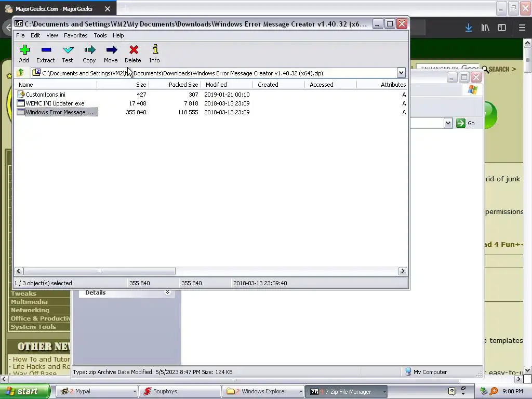The height and width of the screenshot is (399, 532).
Task: Click the Delete toolbar icon
Action: (x=134, y=50)
